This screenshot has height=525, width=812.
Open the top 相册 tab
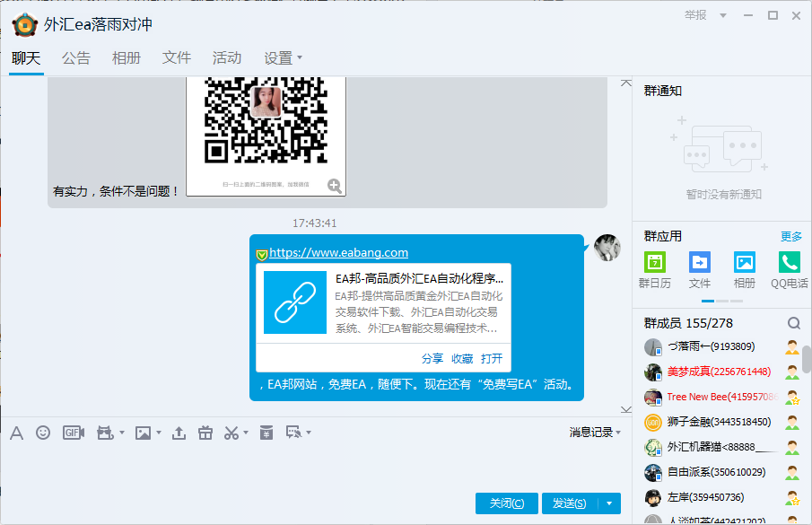127,58
